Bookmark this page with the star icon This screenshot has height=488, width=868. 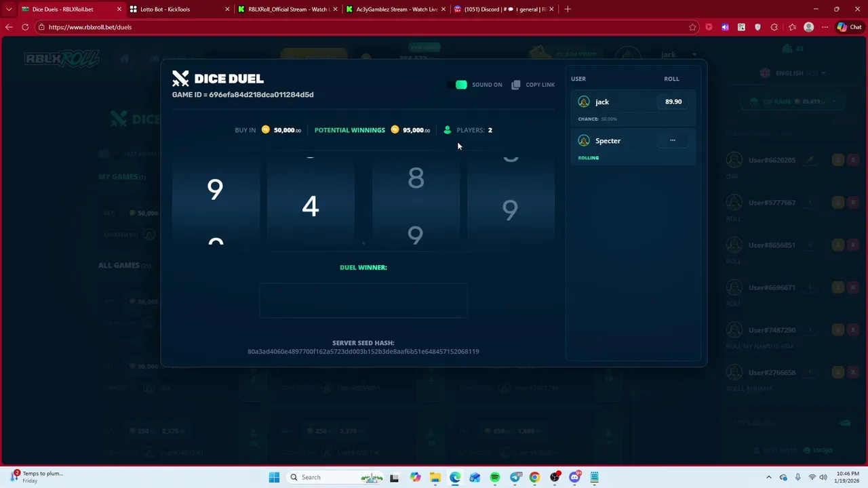692,27
